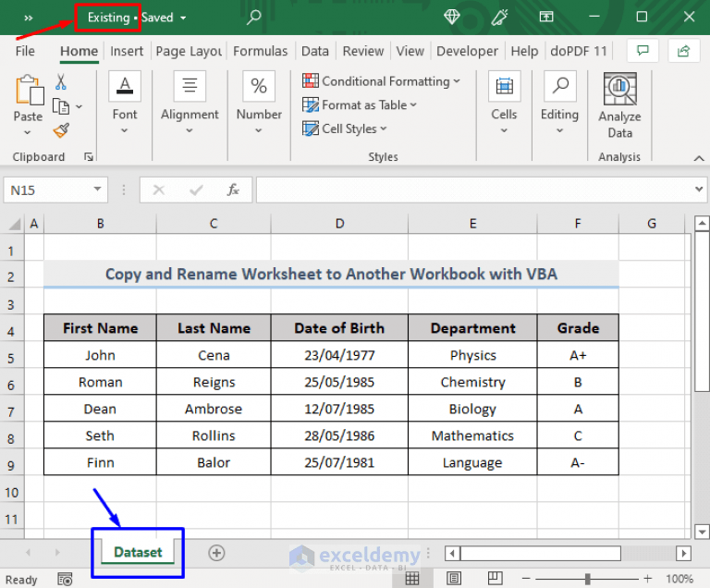Image resolution: width=710 pixels, height=588 pixels.
Task: Expand the Name Box dropdown
Action: point(97,189)
